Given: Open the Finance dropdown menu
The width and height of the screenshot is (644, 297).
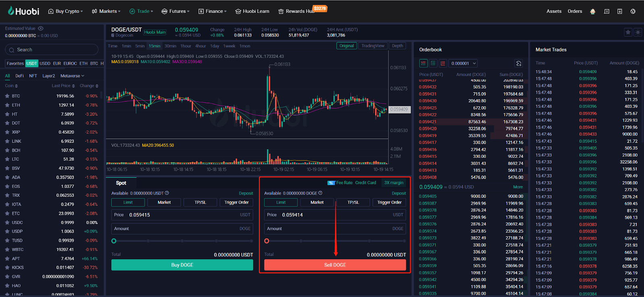Looking at the screenshot, I should tap(213, 11).
